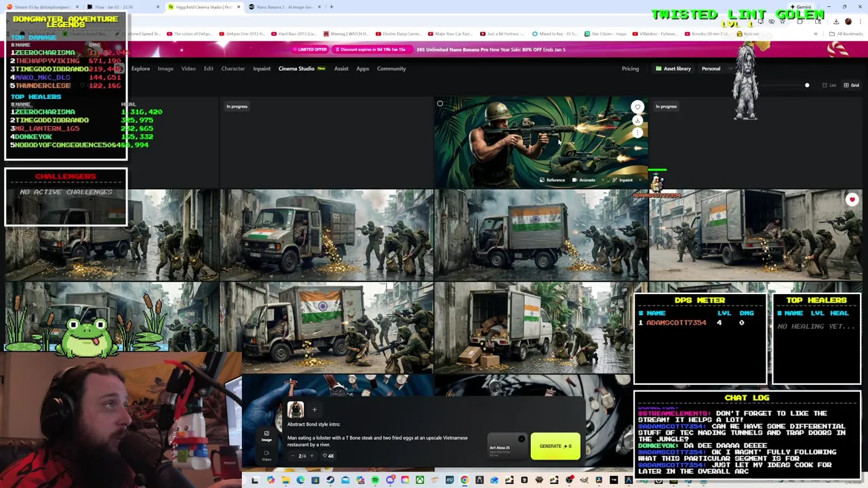
Task: Click Reference on the soldier image
Action: click(553, 180)
